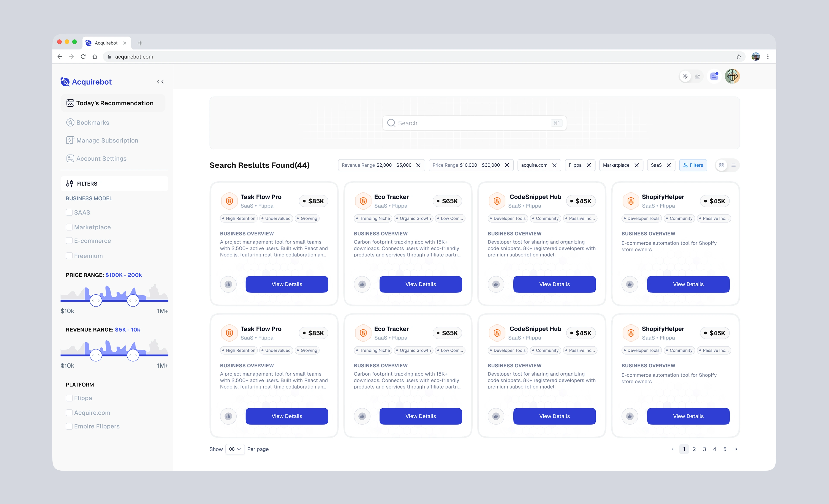Screen dimensions: 829x504
Task: Open the browser three-dot menu
Action: [x=768, y=57]
